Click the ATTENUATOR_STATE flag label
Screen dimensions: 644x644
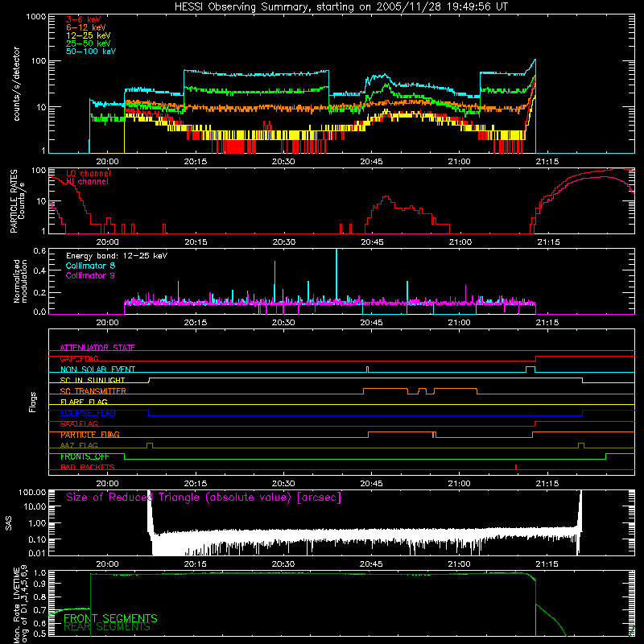point(97,348)
